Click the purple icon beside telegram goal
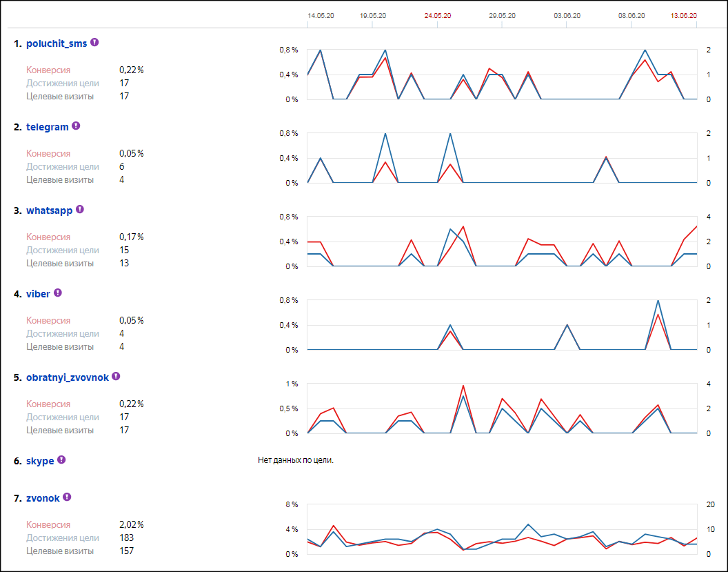 pyautogui.click(x=76, y=126)
